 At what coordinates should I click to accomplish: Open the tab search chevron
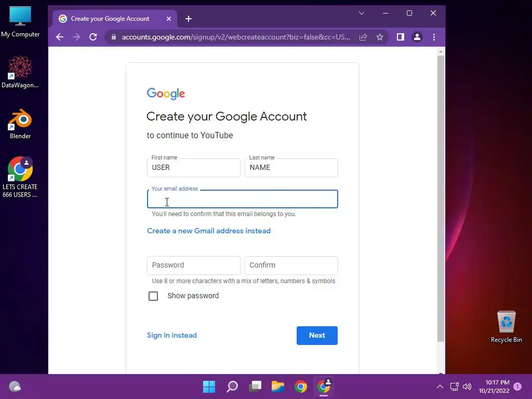[362, 13]
